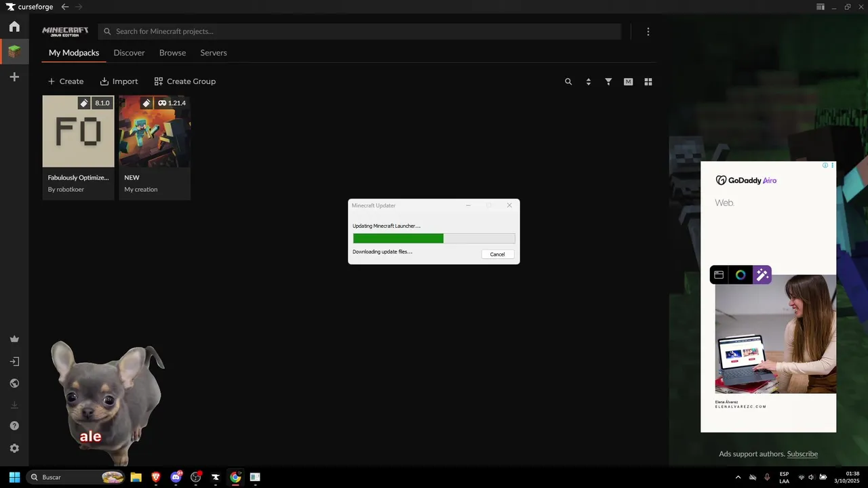Switch to My Modpacks tab

click(x=74, y=53)
